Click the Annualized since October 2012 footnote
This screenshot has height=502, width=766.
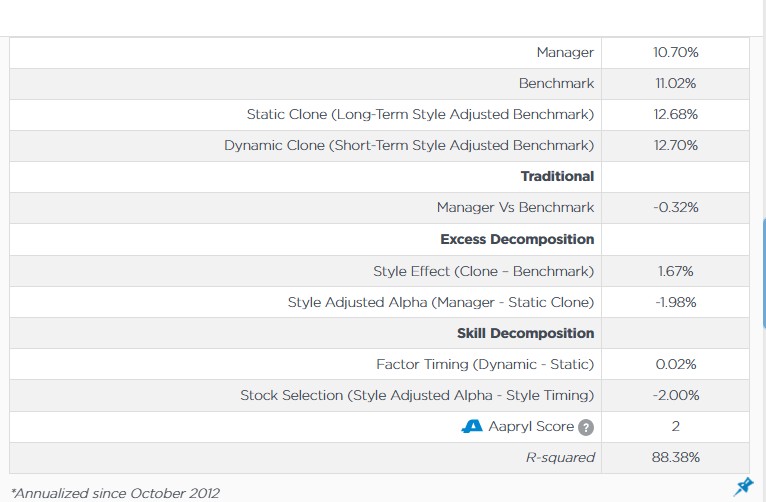[115, 492]
